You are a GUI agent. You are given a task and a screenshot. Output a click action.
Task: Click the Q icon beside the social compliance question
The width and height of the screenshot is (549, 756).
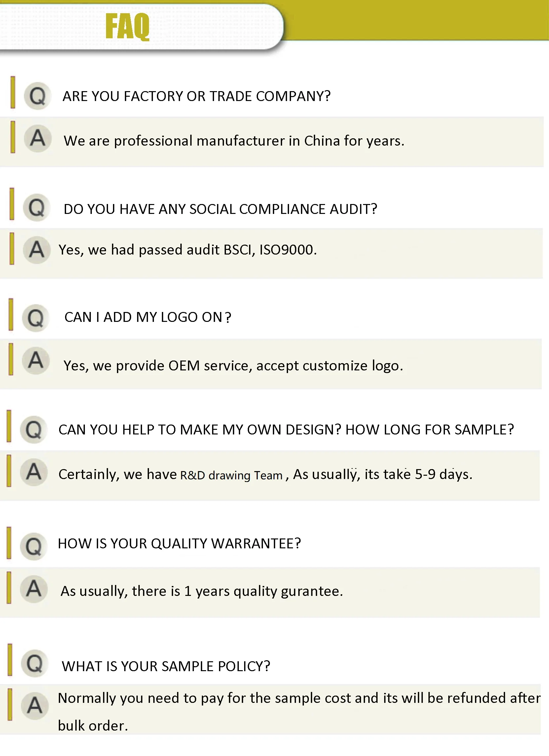[36, 208]
